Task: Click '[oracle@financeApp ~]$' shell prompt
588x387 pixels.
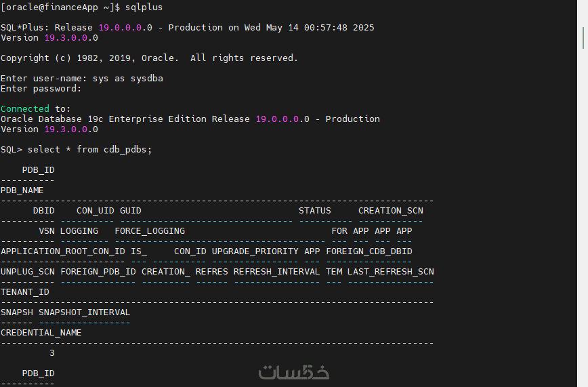Action: tap(60, 7)
